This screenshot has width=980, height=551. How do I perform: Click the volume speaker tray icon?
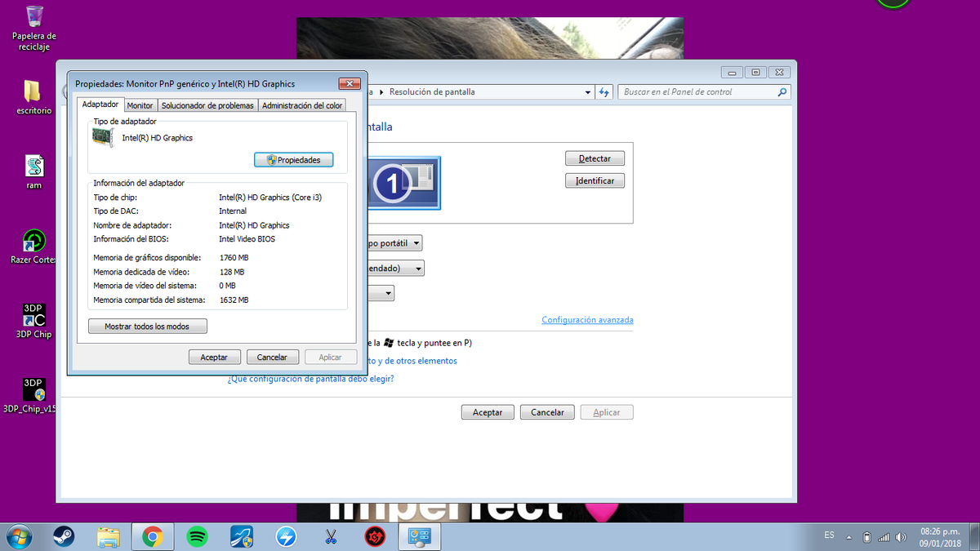click(x=901, y=537)
